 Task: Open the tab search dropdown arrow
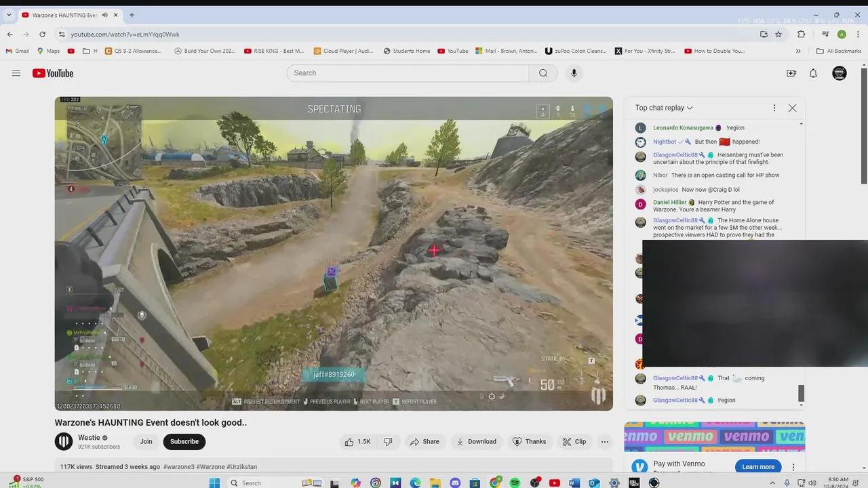(9, 15)
